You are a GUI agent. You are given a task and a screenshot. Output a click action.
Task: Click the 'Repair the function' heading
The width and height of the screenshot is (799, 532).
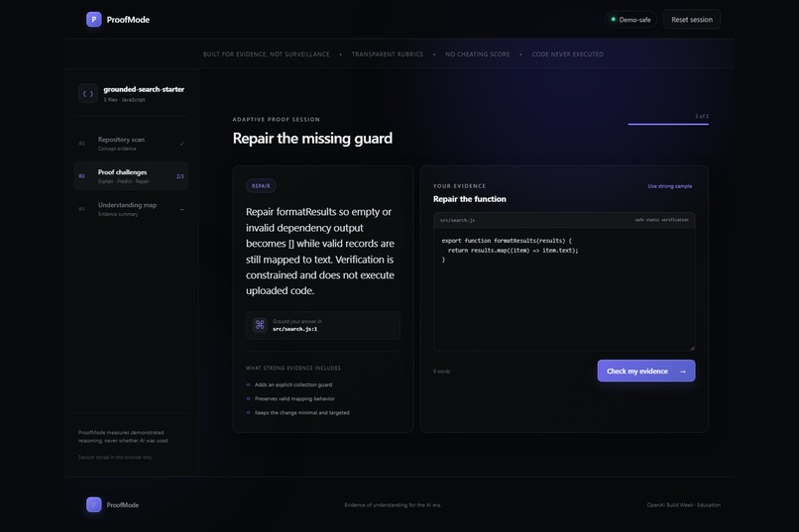(469, 199)
